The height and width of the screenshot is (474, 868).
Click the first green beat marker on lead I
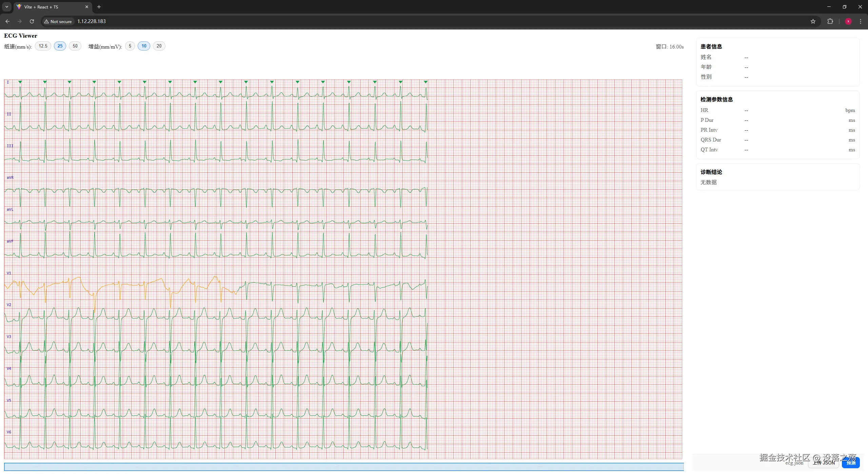click(x=20, y=82)
